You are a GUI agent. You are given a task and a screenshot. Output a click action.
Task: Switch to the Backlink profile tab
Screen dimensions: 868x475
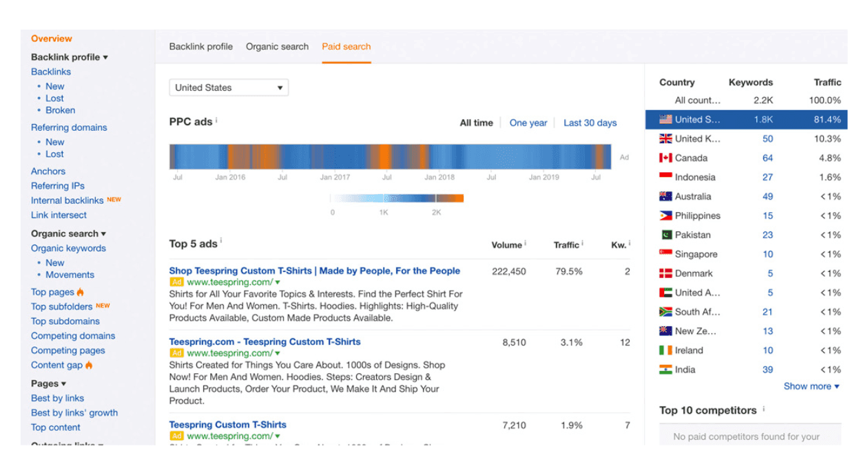201,46
